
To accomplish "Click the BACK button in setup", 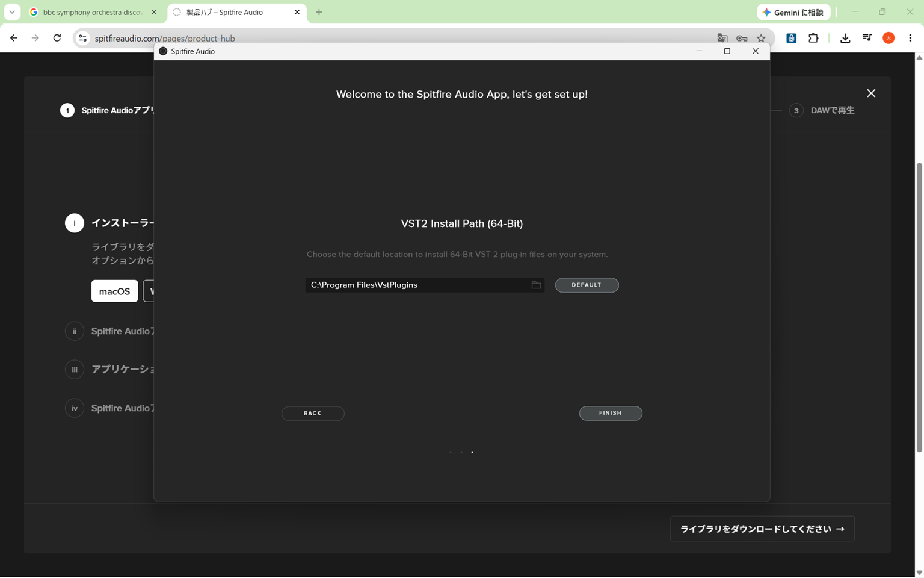I will (x=313, y=413).
